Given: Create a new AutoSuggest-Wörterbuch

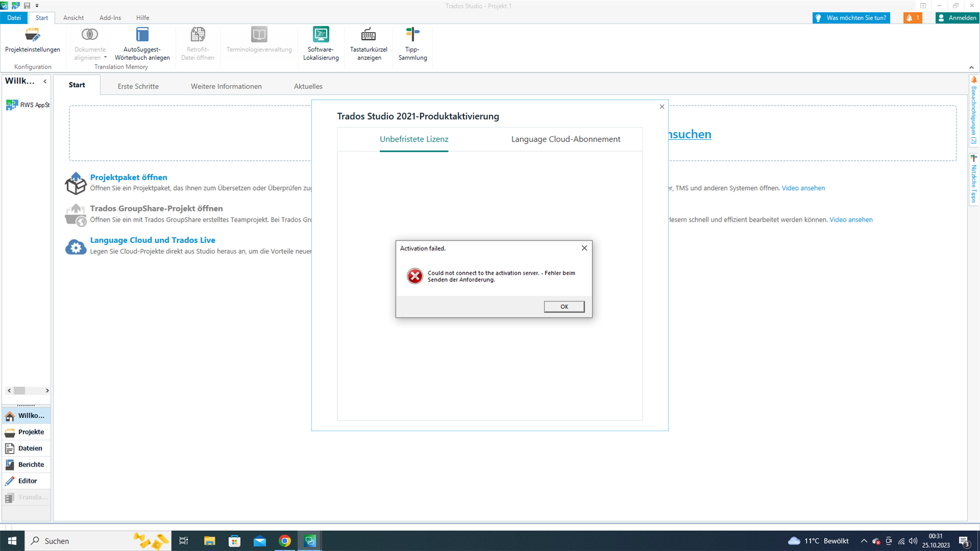Looking at the screenshot, I should click(x=142, y=45).
